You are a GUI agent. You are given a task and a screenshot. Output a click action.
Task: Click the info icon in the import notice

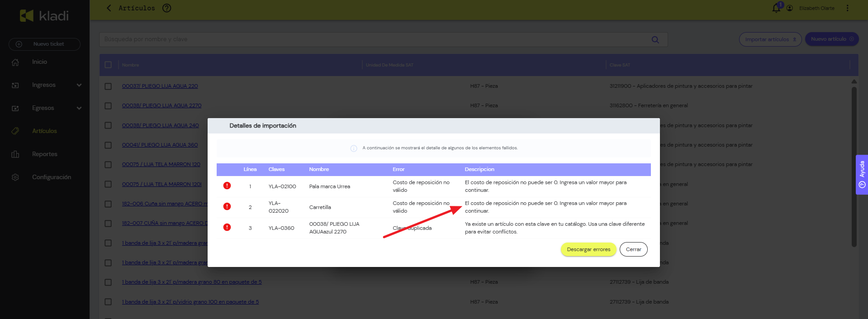coord(354,148)
